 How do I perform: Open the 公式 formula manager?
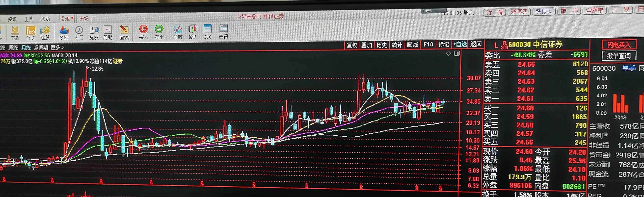(x=31, y=33)
